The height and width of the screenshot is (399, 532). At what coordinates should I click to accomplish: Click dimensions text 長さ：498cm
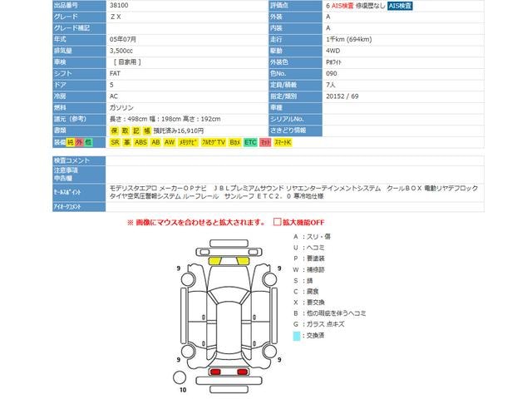[128, 119]
